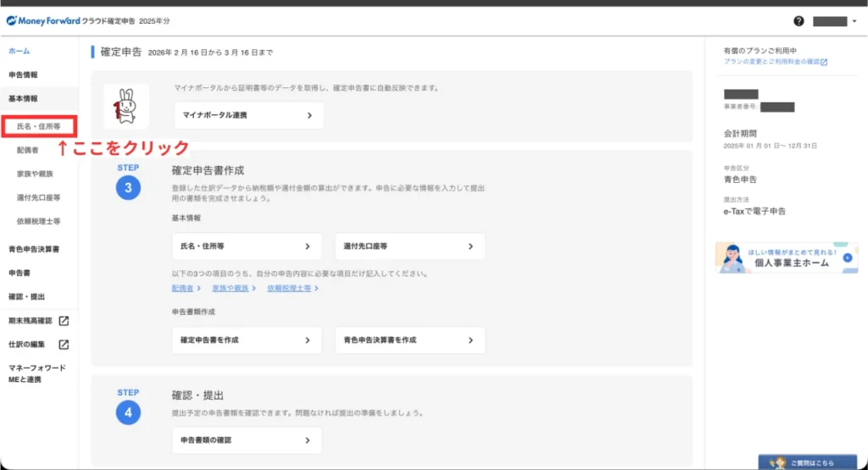Go to ホーム in the sidebar
This screenshot has height=470, width=868.
tap(19, 51)
